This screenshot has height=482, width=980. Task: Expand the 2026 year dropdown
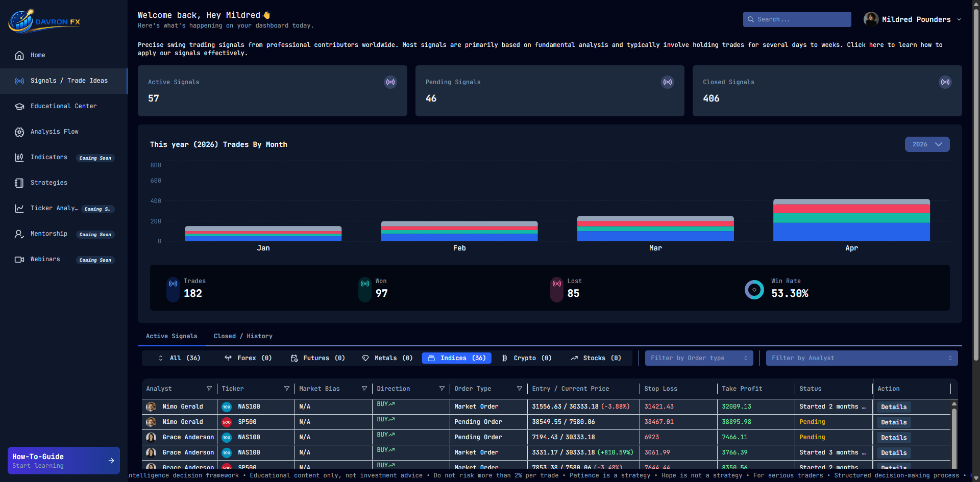tap(927, 144)
